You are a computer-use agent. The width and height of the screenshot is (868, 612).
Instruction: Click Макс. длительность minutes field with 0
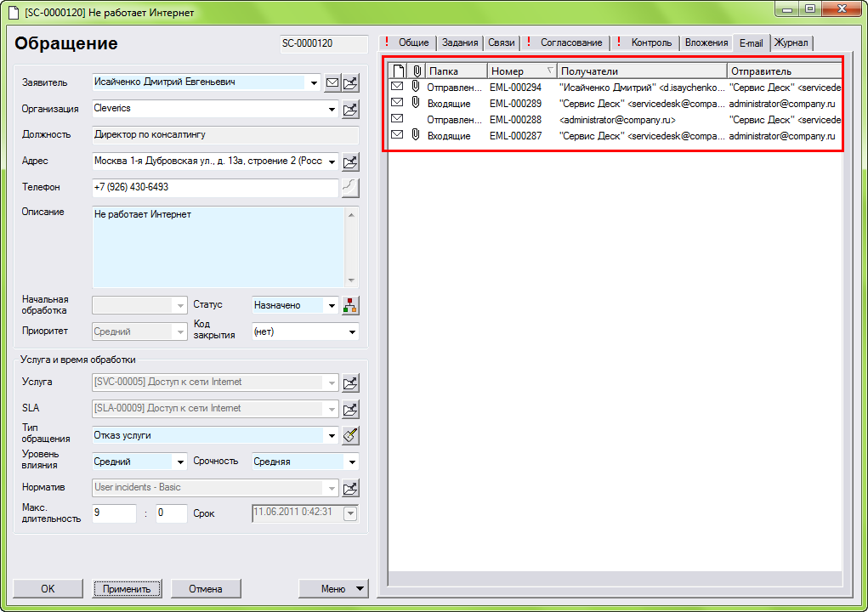tap(172, 513)
